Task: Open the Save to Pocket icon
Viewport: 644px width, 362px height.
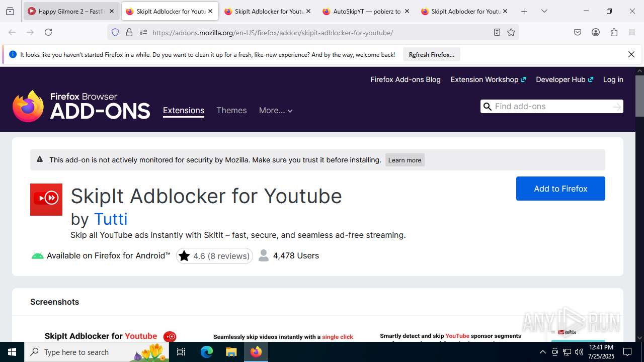Action: [578, 32]
